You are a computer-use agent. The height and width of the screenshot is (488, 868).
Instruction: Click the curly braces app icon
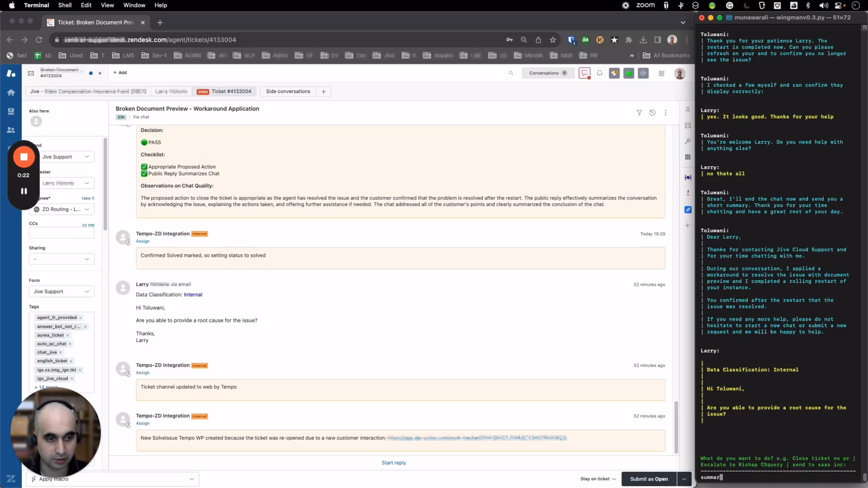point(688,177)
